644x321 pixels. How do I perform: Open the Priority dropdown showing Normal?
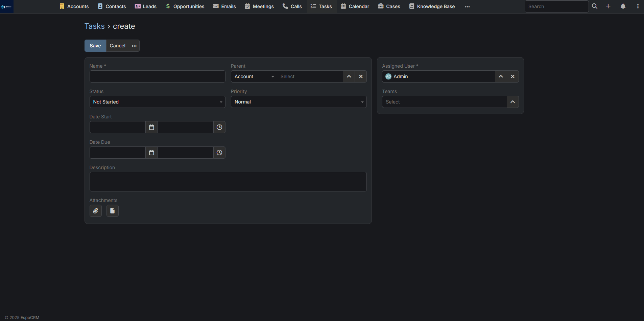[x=299, y=102]
